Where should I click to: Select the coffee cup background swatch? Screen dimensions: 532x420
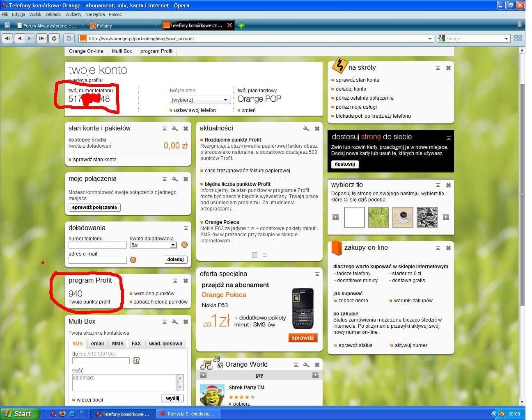403,217
